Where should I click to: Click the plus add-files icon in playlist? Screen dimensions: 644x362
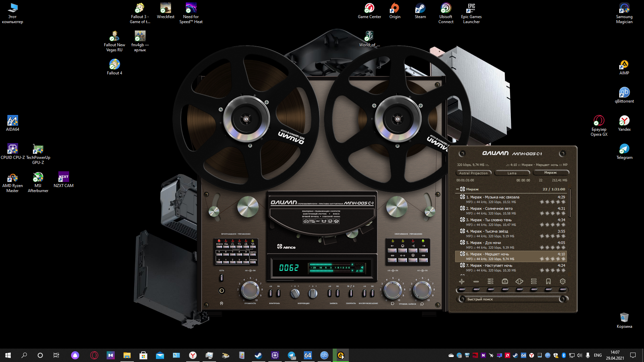(x=462, y=282)
